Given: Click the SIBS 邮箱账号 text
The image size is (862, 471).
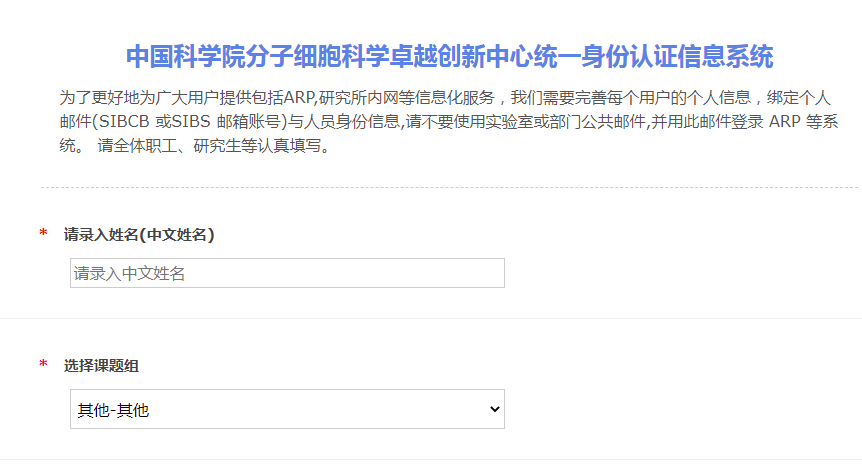Looking at the screenshot, I should coord(227,123).
